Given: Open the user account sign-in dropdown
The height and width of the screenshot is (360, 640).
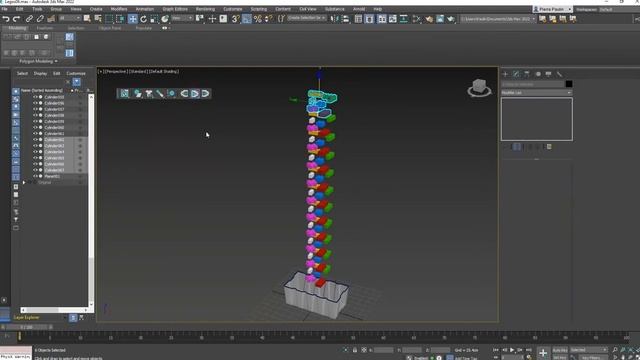Looking at the screenshot, I should tap(552, 9).
